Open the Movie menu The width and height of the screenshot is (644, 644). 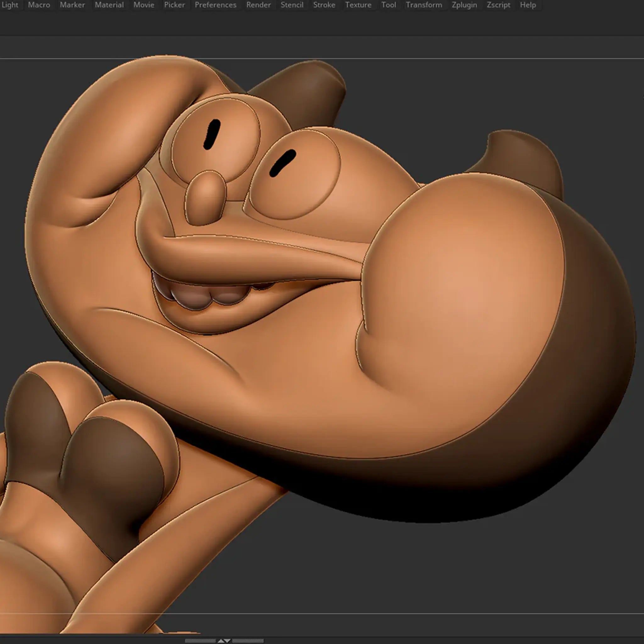[x=144, y=5]
